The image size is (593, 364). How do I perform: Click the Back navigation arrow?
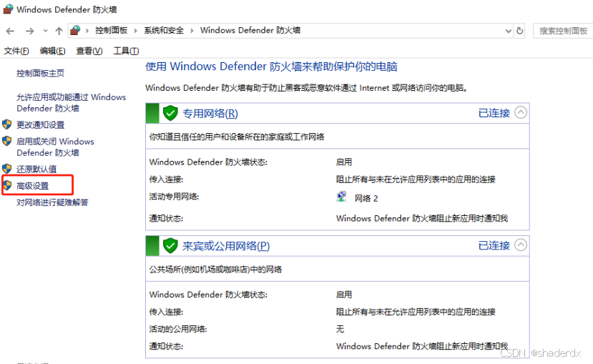(10, 31)
